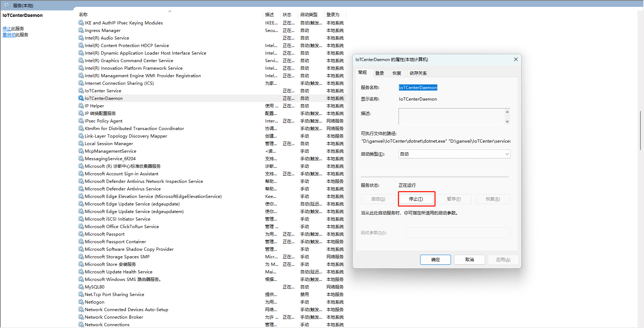Click the gear icon for Microsoft Passport

tap(81, 234)
